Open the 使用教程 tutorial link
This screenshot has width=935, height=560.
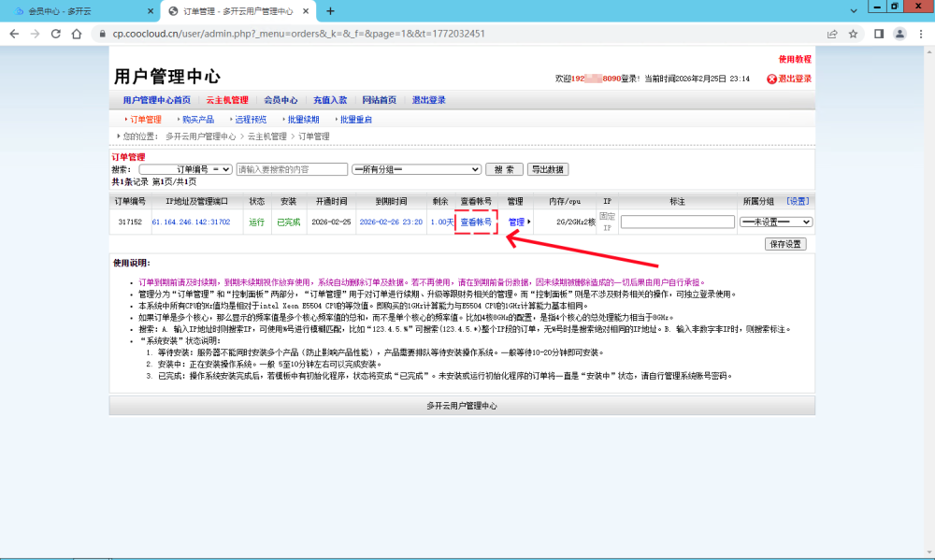point(795,59)
